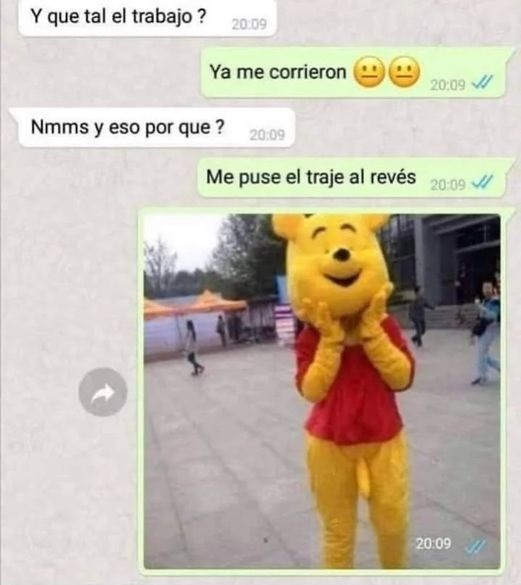
Task: Select the 'Y que tal el trabajo ?' message
Action: tap(147, 18)
